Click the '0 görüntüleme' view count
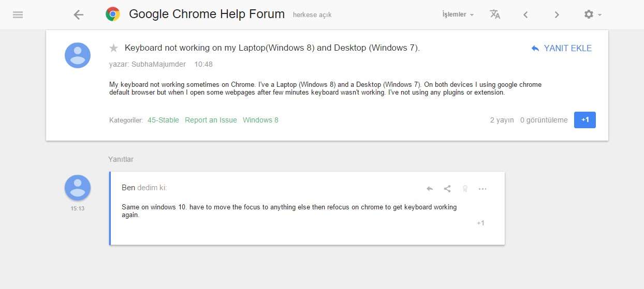This screenshot has width=644, height=289. 544,120
